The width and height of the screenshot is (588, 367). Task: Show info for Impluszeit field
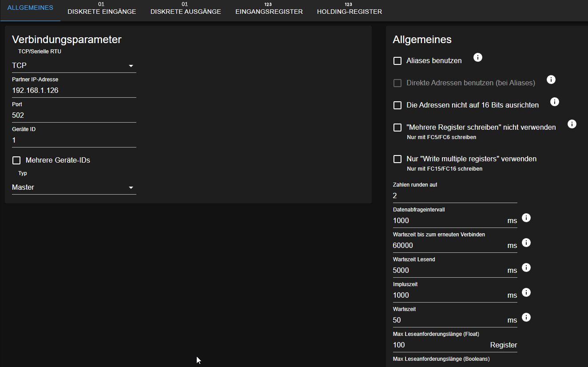[x=526, y=293]
